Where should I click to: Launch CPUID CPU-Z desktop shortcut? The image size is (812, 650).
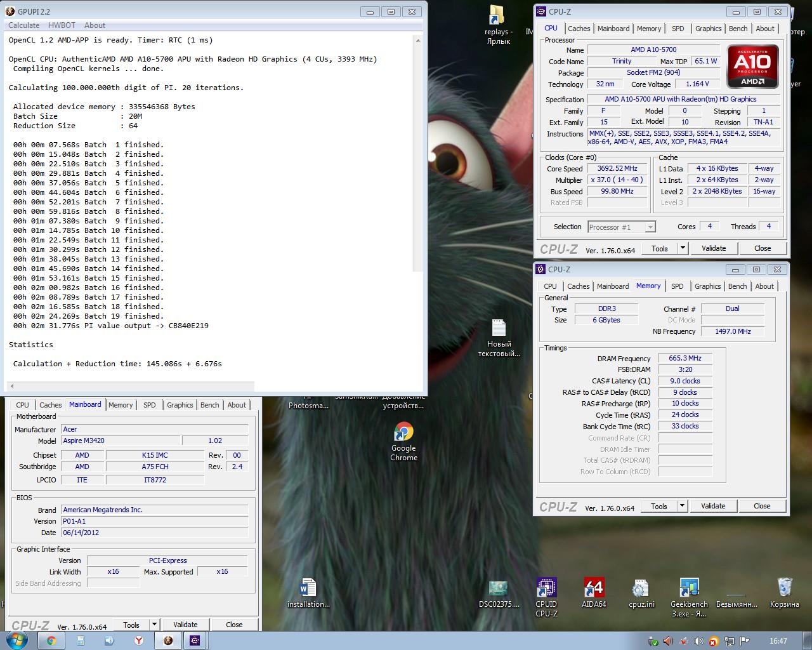pyautogui.click(x=546, y=597)
